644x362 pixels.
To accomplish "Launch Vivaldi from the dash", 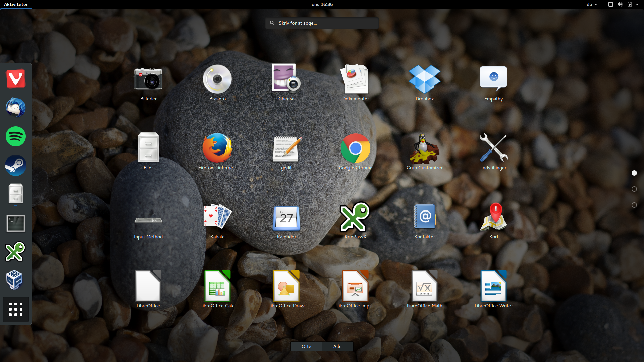I will click(16, 79).
